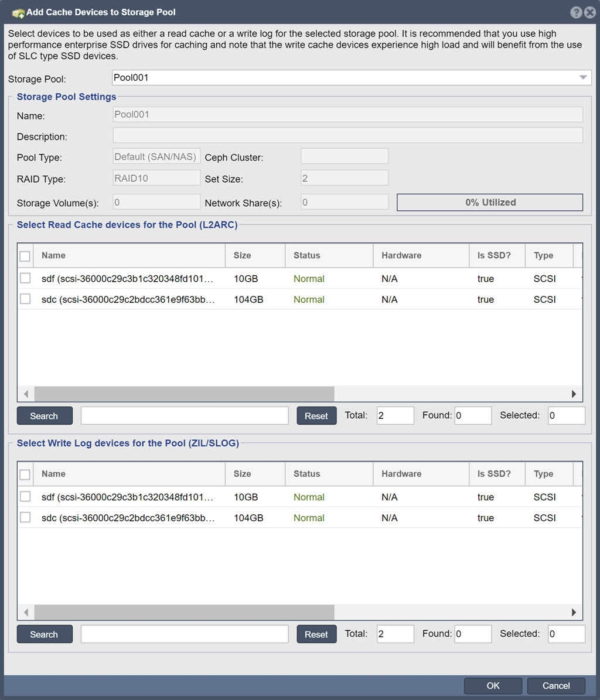Click Reset button under Read Cache table
This screenshot has height=700, width=600.
point(316,416)
